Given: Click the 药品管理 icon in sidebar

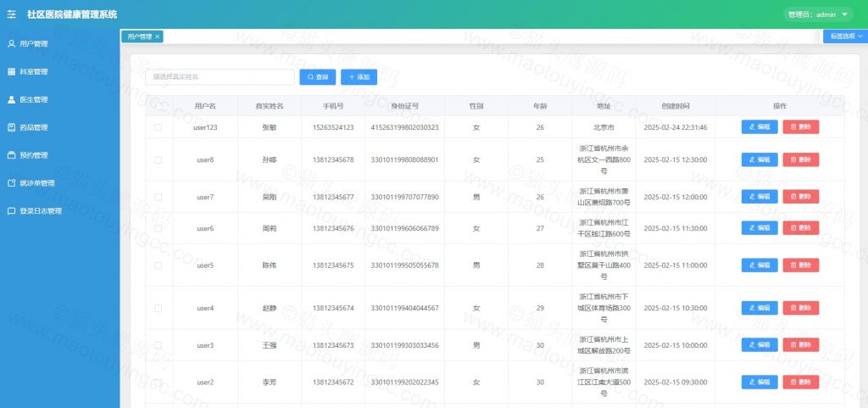Looking at the screenshot, I should click(x=11, y=127).
